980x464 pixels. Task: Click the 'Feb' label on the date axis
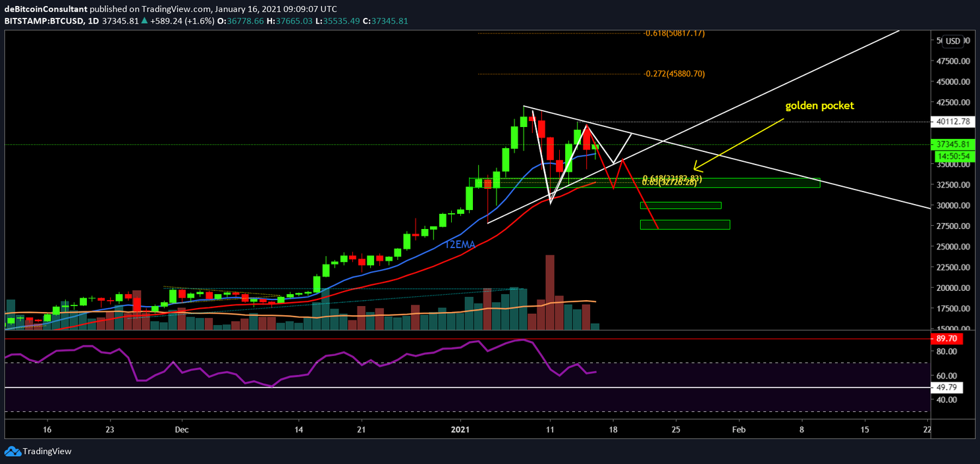click(x=739, y=429)
